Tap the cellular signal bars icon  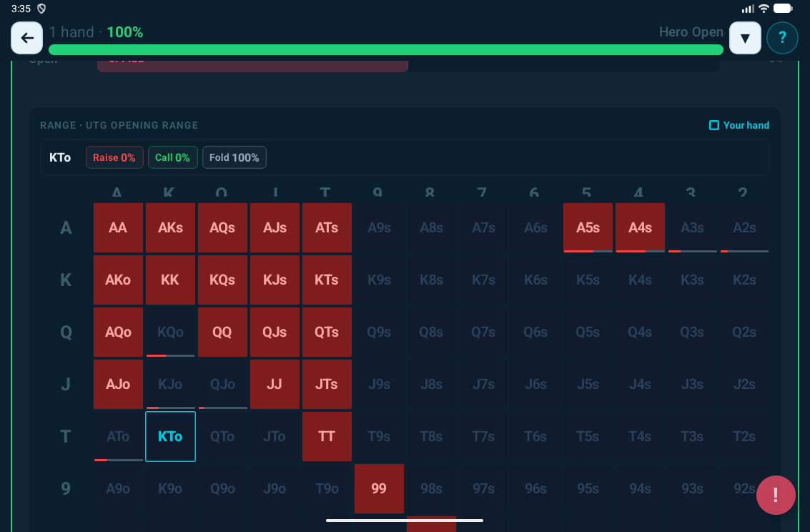[x=748, y=9]
